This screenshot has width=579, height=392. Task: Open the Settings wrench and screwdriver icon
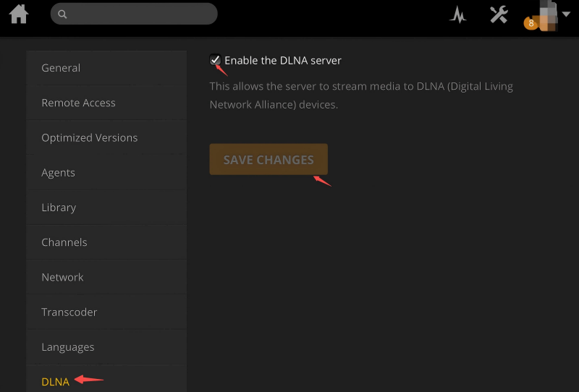[x=499, y=14]
